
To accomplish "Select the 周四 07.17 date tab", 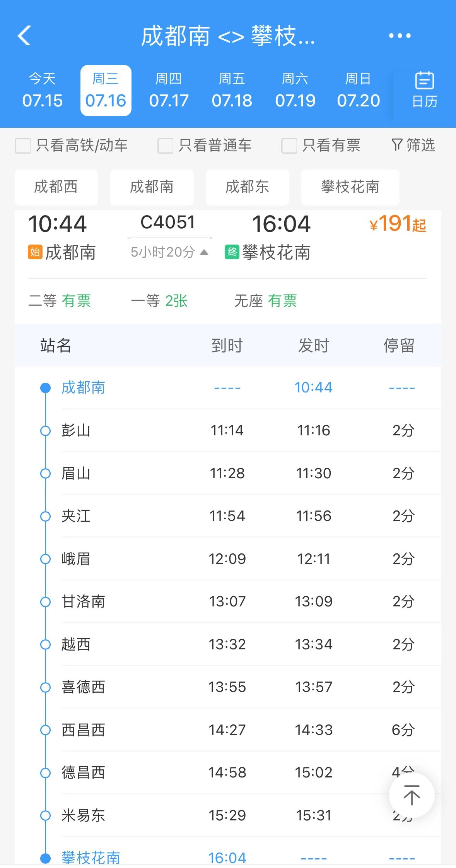I will click(169, 91).
